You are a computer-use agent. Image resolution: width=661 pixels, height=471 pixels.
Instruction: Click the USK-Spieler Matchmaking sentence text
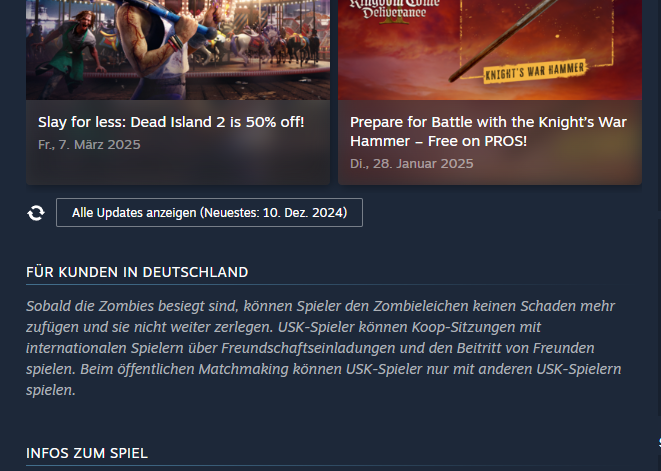[x=324, y=379]
